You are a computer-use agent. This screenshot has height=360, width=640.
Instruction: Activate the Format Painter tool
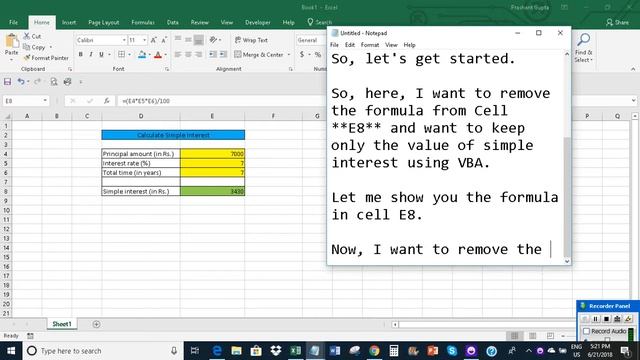(46, 58)
